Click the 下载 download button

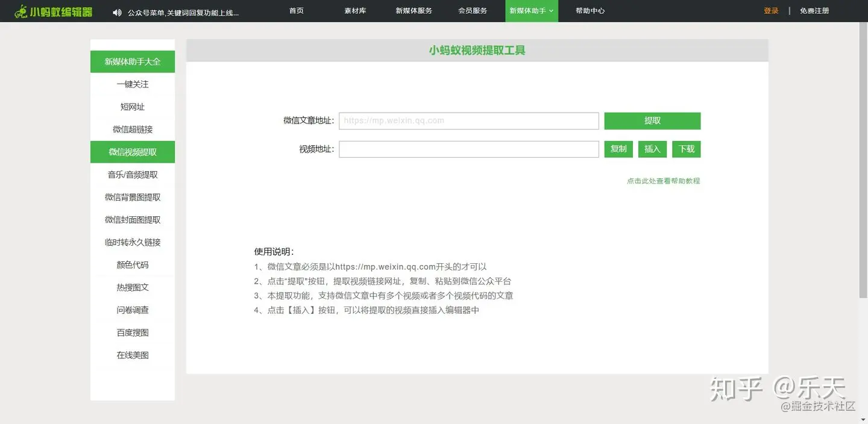[686, 149]
